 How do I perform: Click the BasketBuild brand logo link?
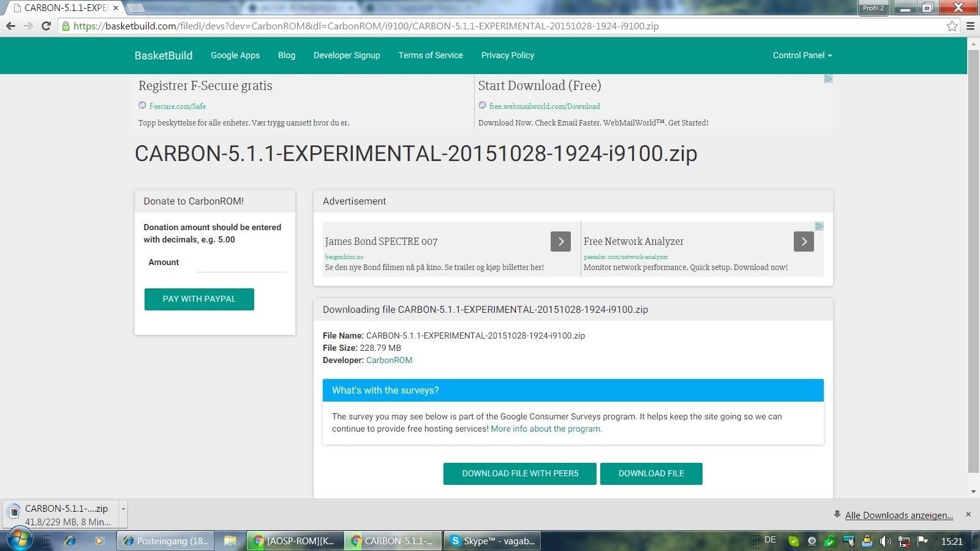pos(164,55)
